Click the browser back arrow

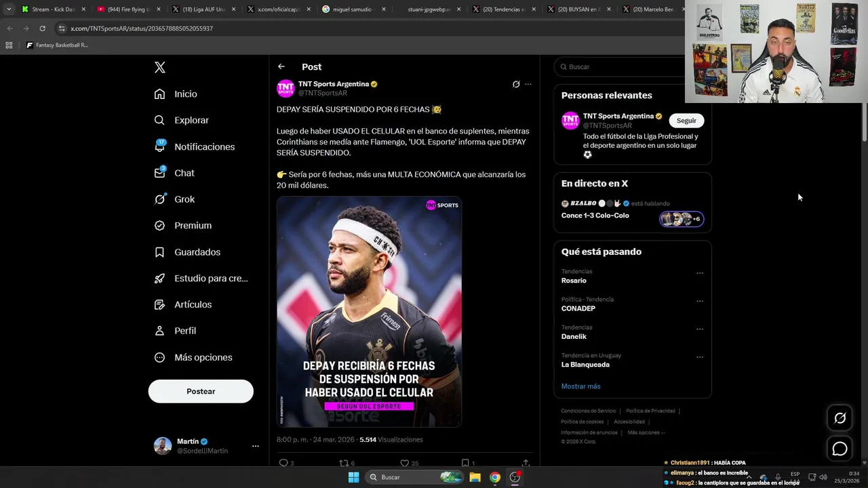[x=9, y=28]
